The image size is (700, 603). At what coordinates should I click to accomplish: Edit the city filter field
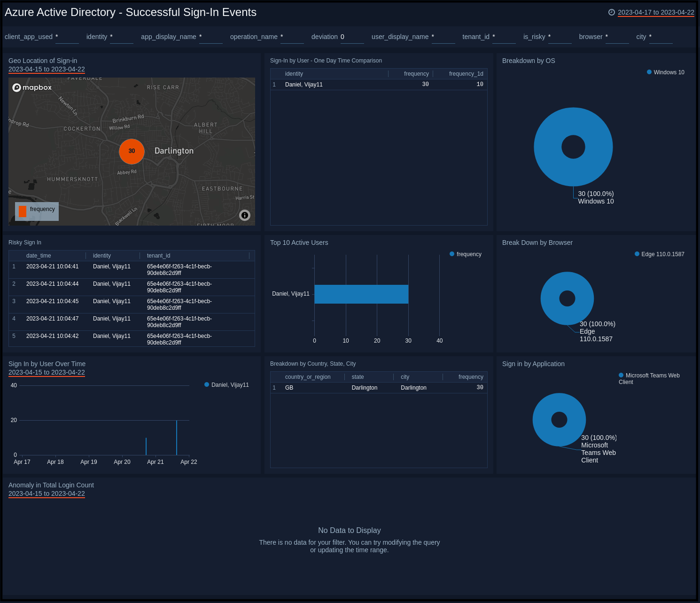(x=661, y=37)
